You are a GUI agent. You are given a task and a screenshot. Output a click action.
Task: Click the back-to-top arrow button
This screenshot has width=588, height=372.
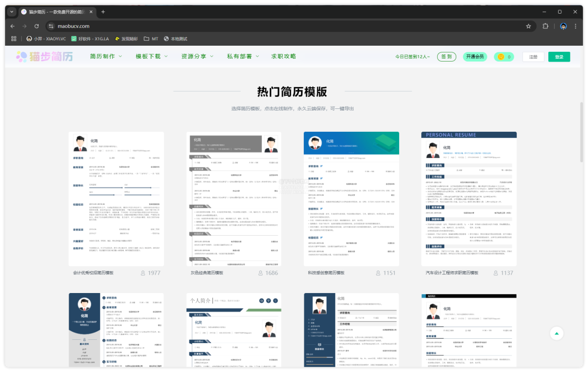tap(556, 333)
